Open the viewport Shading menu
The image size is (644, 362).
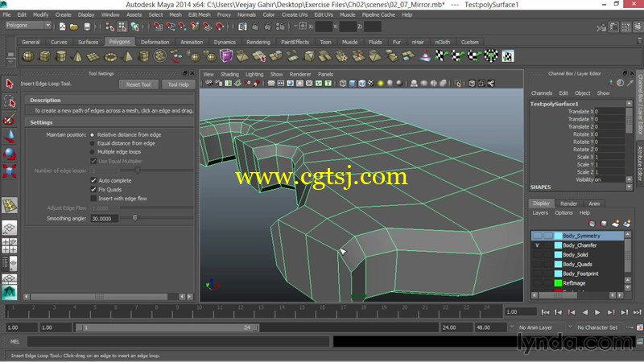229,74
